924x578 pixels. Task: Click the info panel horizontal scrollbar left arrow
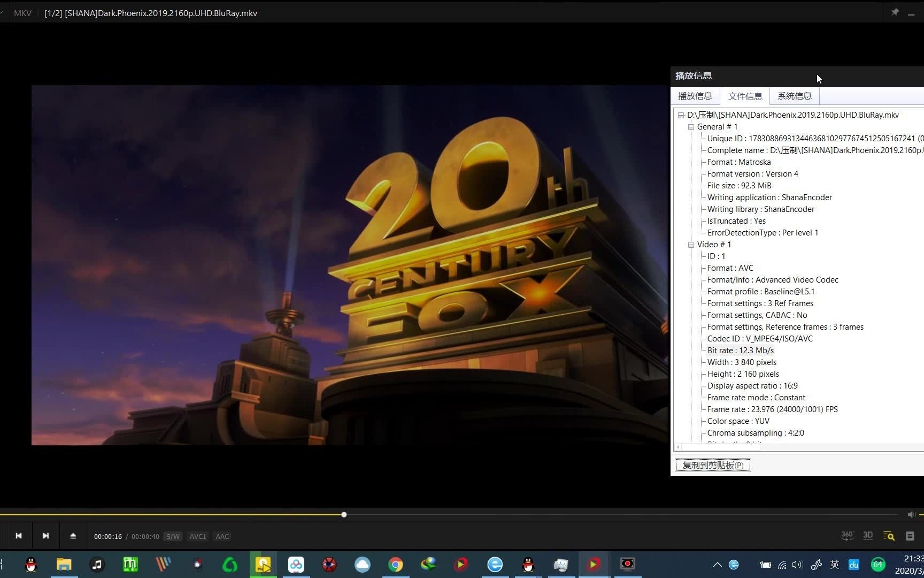pos(678,447)
